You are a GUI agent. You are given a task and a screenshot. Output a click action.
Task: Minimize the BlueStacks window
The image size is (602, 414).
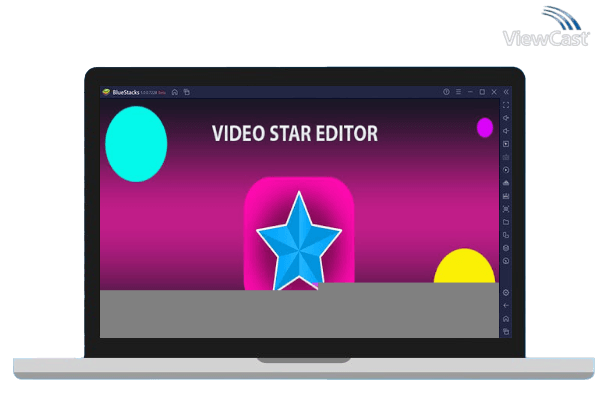tap(470, 92)
